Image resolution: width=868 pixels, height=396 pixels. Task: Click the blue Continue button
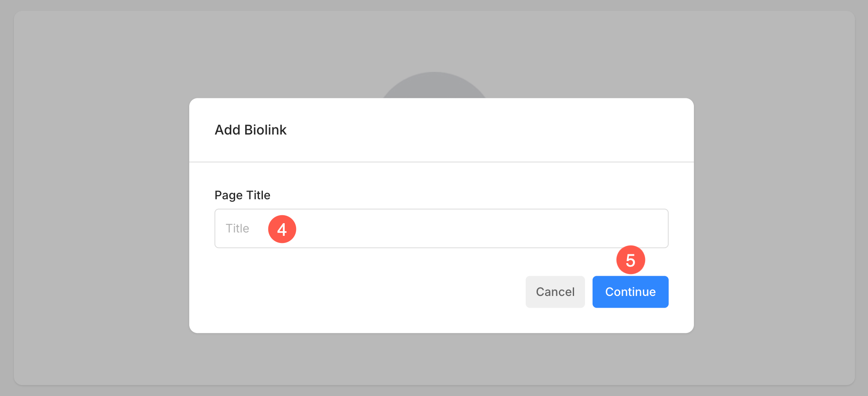(x=630, y=292)
